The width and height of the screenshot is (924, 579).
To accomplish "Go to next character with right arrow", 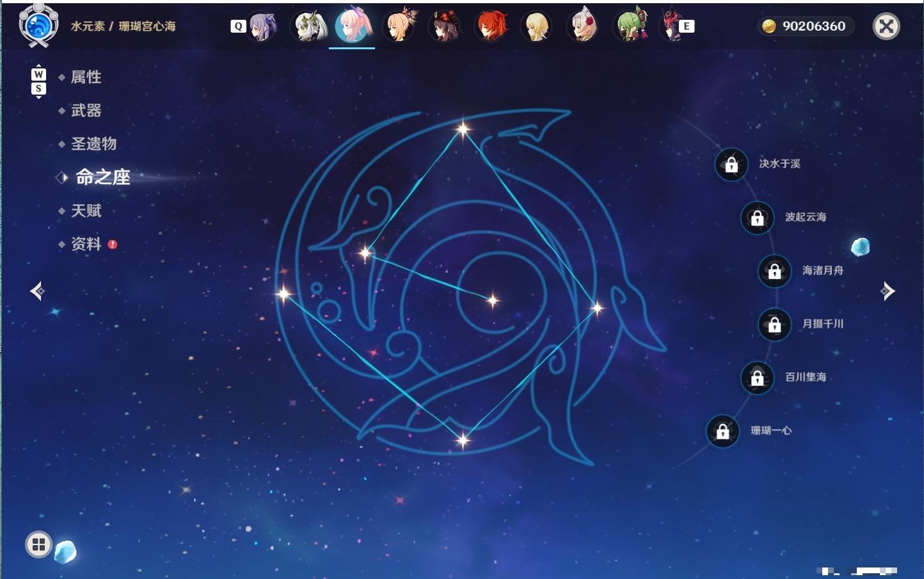I will pyautogui.click(x=888, y=291).
